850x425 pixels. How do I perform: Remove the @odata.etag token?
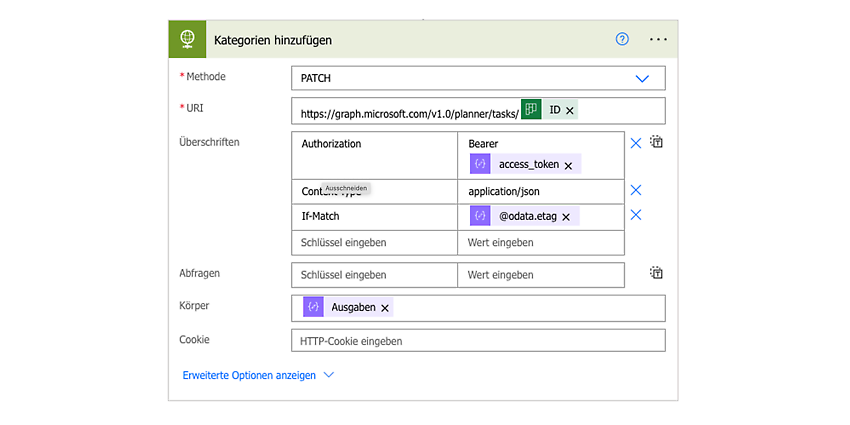pyautogui.click(x=565, y=217)
